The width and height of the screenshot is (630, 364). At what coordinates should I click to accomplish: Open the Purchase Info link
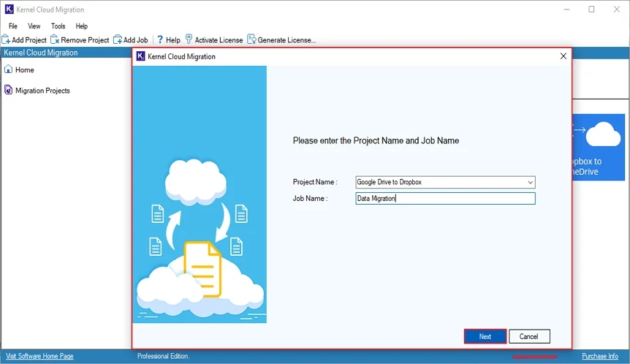[600, 357]
